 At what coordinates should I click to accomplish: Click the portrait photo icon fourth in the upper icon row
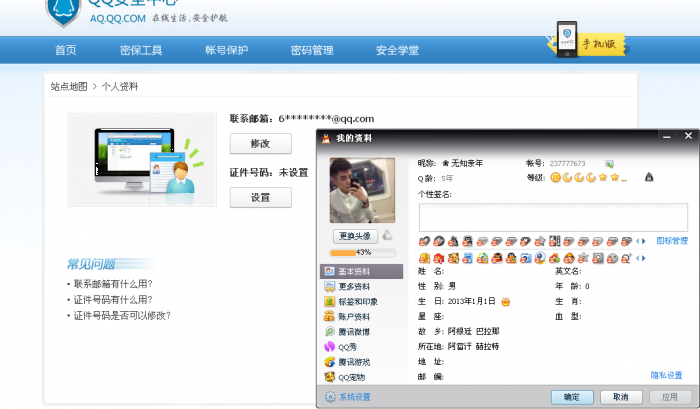[x=467, y=242]
